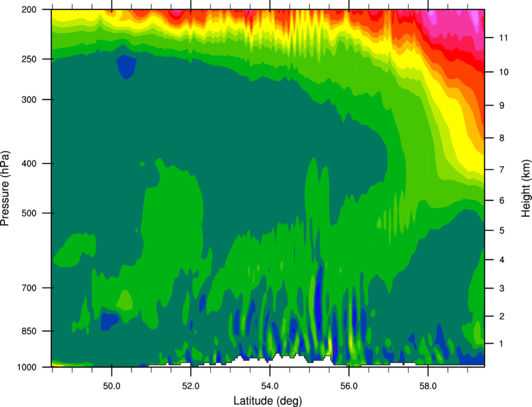The width and height of the screenshot is (532, 407).
Task: Pick the 6 km height label
Action: pyautogui.click(x=501, y=200)
